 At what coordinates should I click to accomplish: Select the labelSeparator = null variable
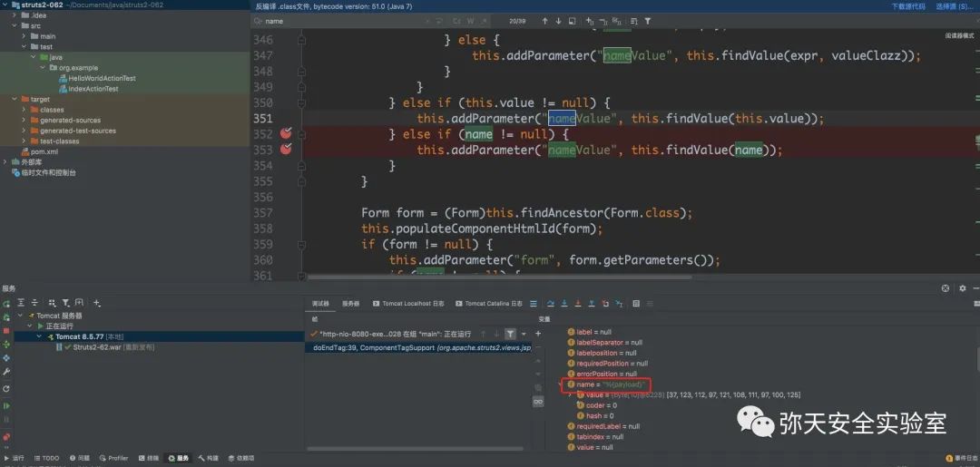[604, 343]
